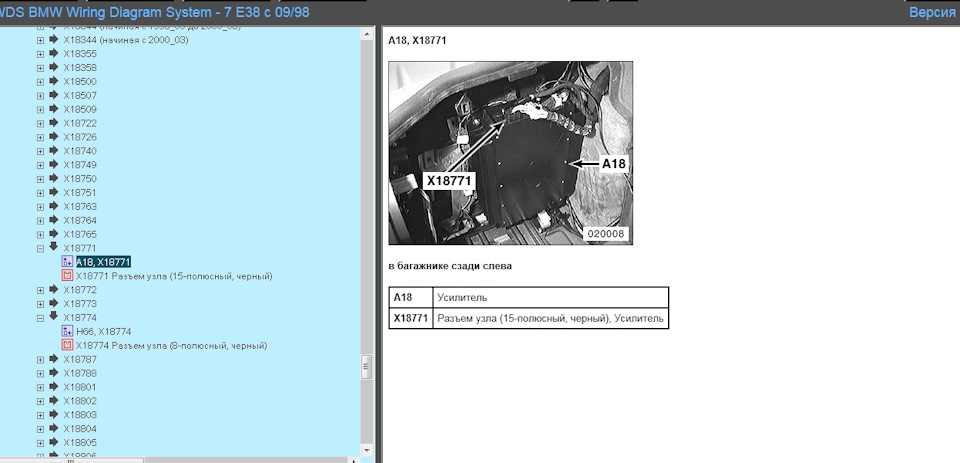This screenshot has height=463, width=960.
Task: Click the arrow icon next to X18726
Action: pyautogui.click(x=54, y=137)
